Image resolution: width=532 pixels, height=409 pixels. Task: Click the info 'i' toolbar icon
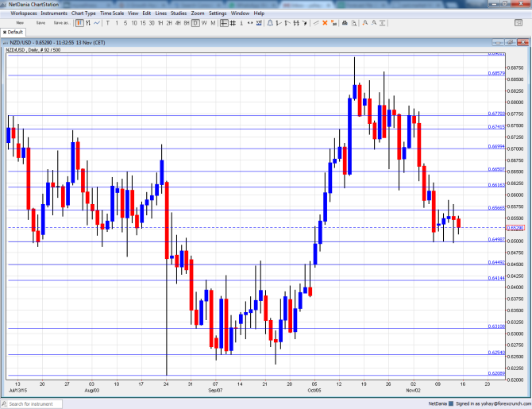241,23
